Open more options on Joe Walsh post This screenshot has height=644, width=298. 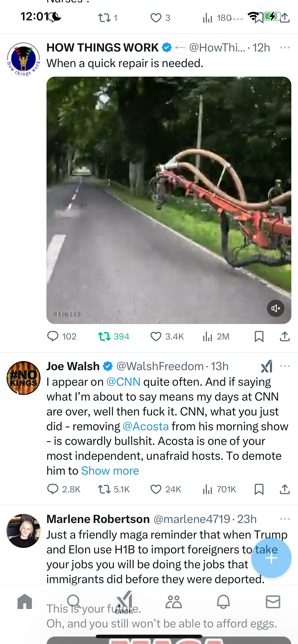pyautogui.click(x=285, y=366)
